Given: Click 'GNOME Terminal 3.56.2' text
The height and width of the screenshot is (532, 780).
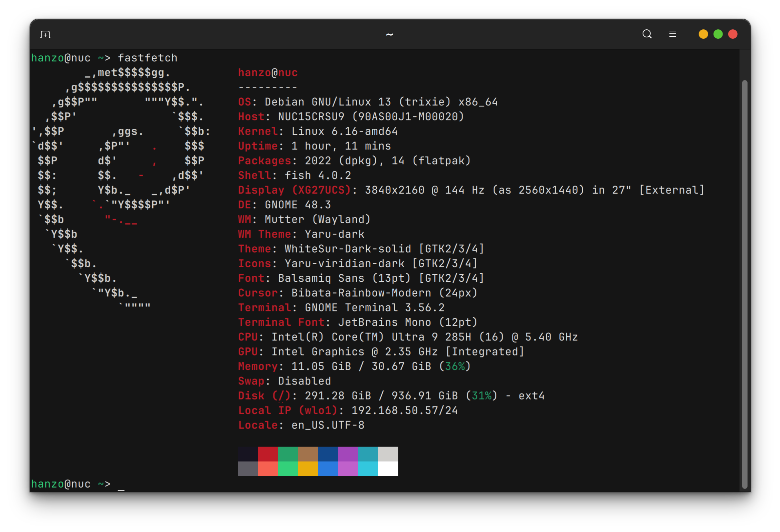Looking at the screenshot, I should click(375, 308).
